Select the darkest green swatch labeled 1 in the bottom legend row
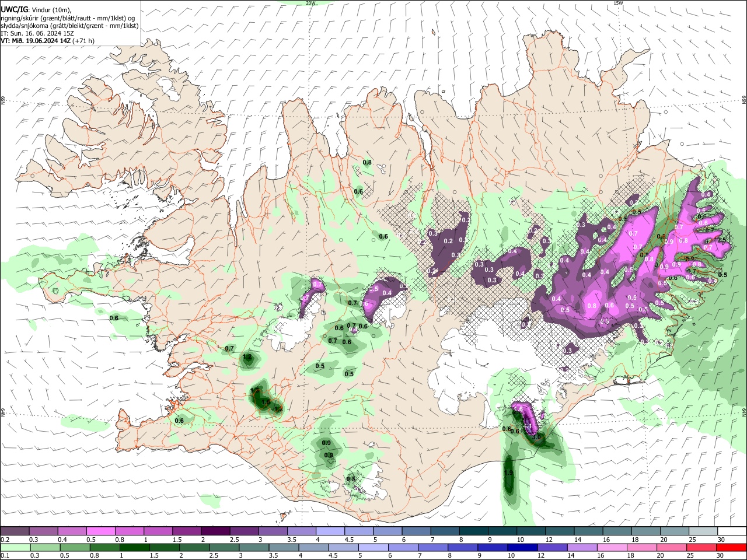The width and height of the screenshot is (747, 560). pos(135,548)
